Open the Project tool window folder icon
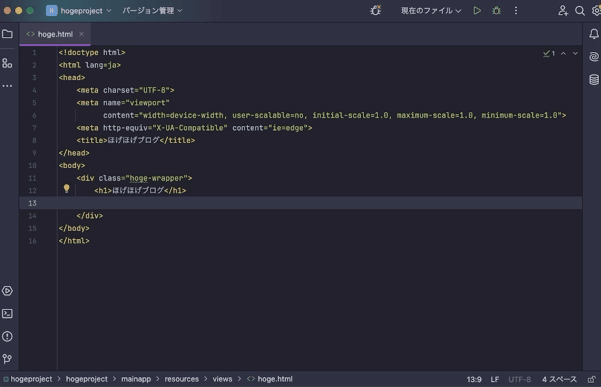This screenshot has height=387, width=601. (7, 34)
